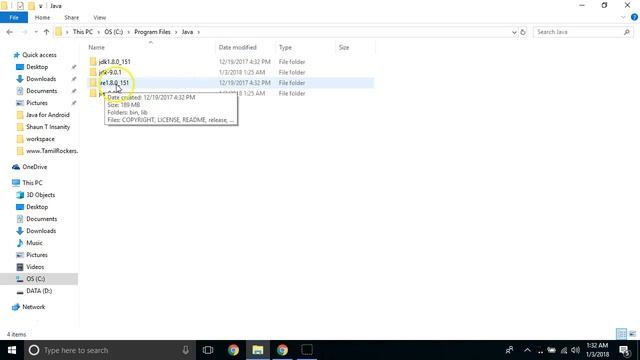Click OS (C:) in the address bar
This screenshot has width=640, height=360.
tap(113, 32)
